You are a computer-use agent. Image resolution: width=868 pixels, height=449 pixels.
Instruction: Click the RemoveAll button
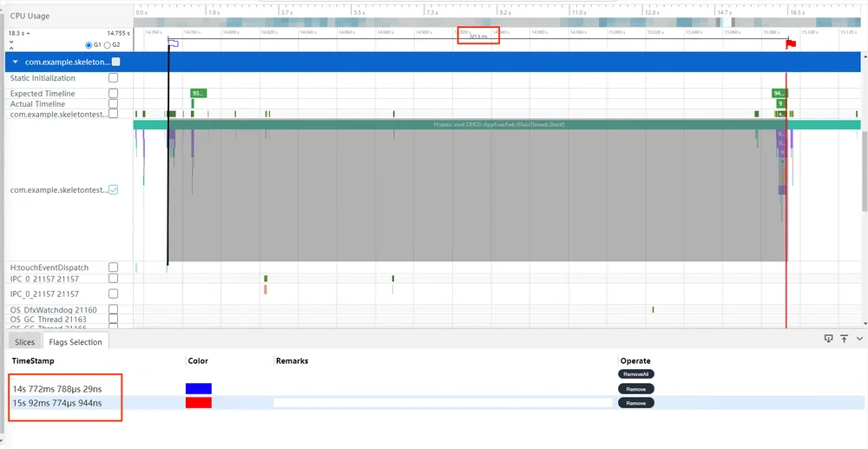click(x=636, y=374)
